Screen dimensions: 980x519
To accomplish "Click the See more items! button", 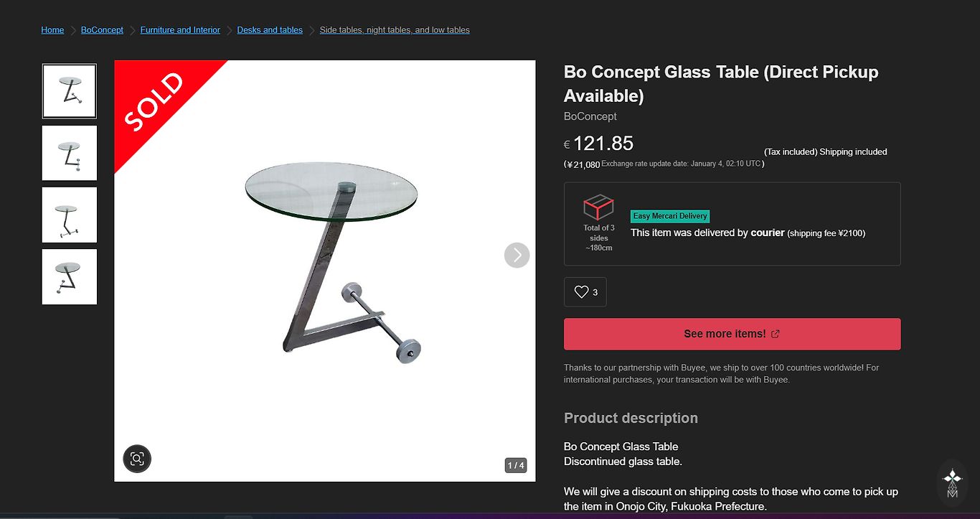I will pos(732,334).
